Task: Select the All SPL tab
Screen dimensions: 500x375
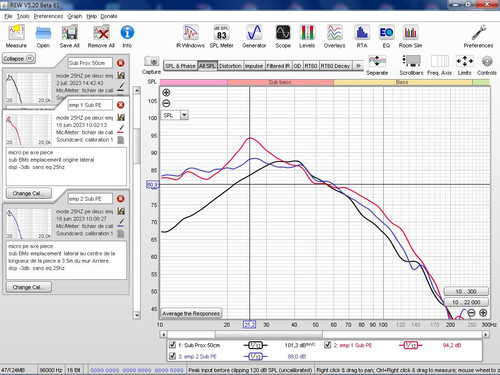Action: pos(207,66)
